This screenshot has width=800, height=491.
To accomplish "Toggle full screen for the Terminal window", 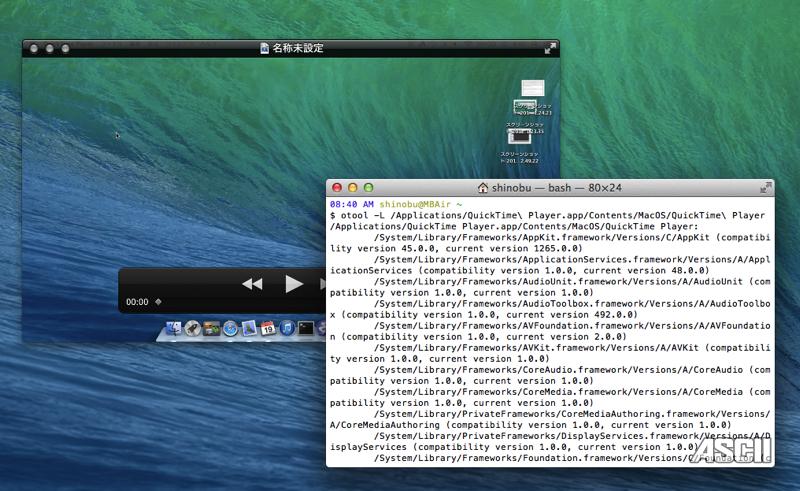I will tap(766, 187).
